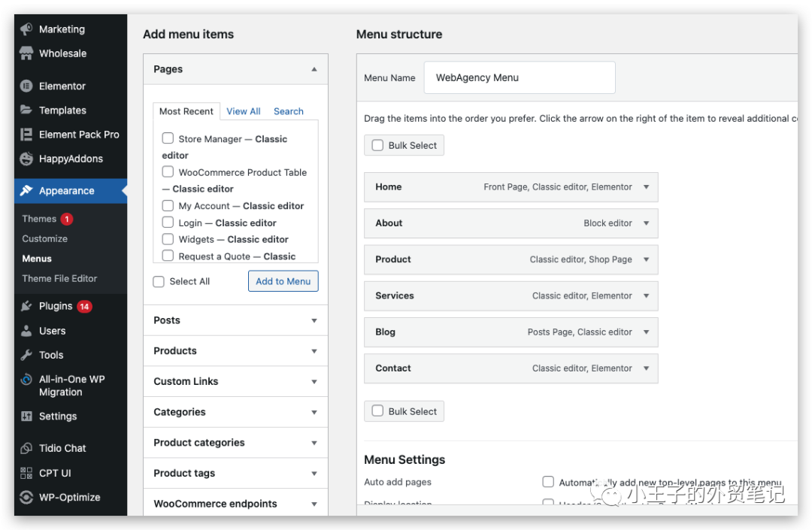Click the HappyAddons smiley icon

tap(26, 159)
